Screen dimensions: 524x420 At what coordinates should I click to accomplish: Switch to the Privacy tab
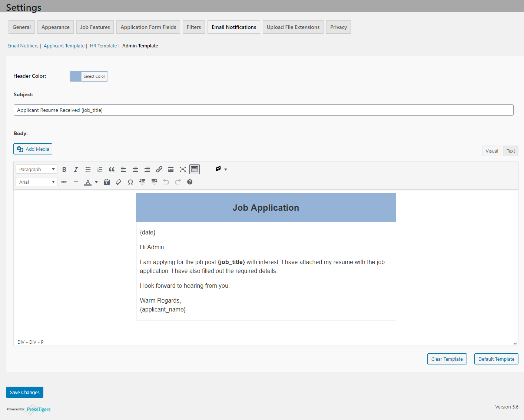(x=338, y=27)
